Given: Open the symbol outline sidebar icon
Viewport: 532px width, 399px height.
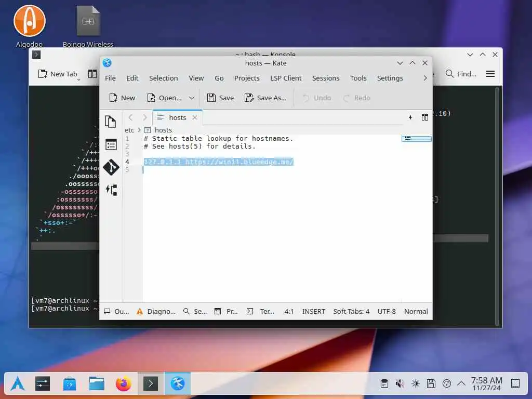Looking at the screenshot, I should [x=111, y=190].
